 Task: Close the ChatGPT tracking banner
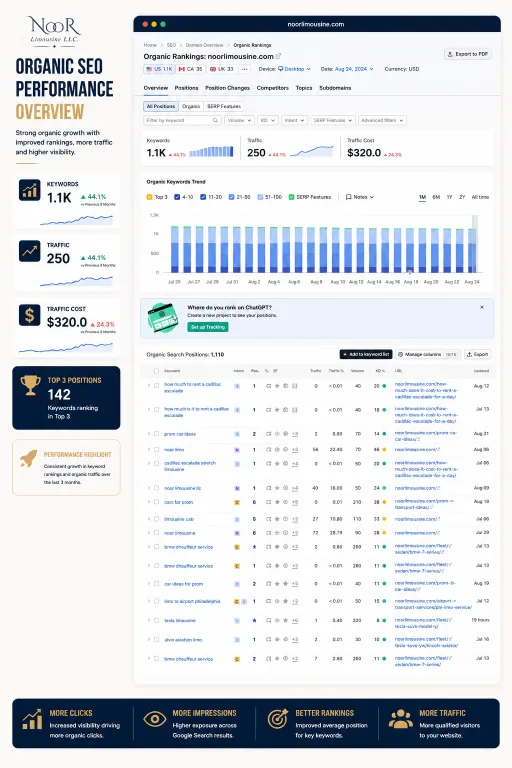pos(482,307)
